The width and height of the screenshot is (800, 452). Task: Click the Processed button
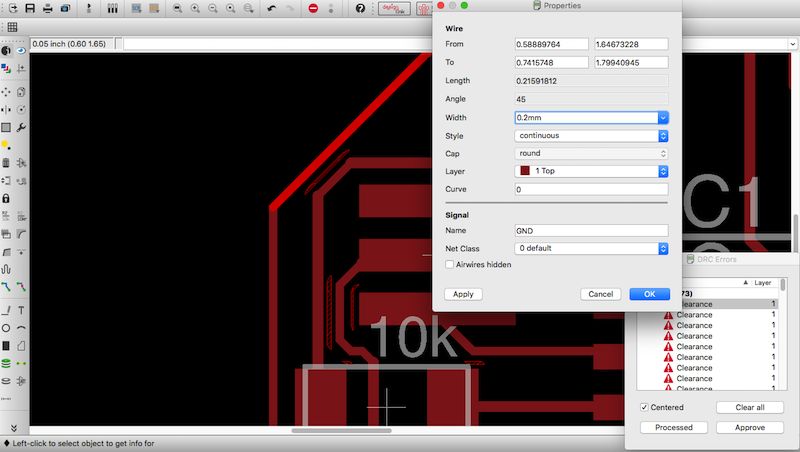(674, 428)
